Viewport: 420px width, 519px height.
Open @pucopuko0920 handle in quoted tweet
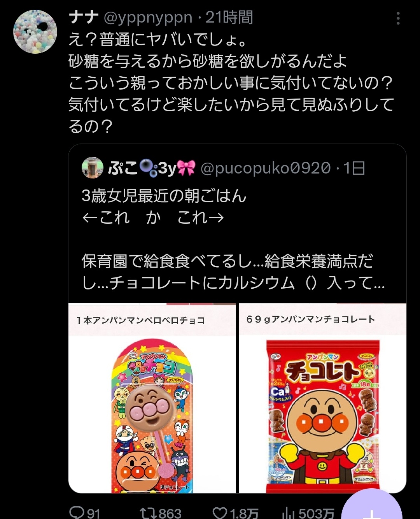tap(266, 168)
